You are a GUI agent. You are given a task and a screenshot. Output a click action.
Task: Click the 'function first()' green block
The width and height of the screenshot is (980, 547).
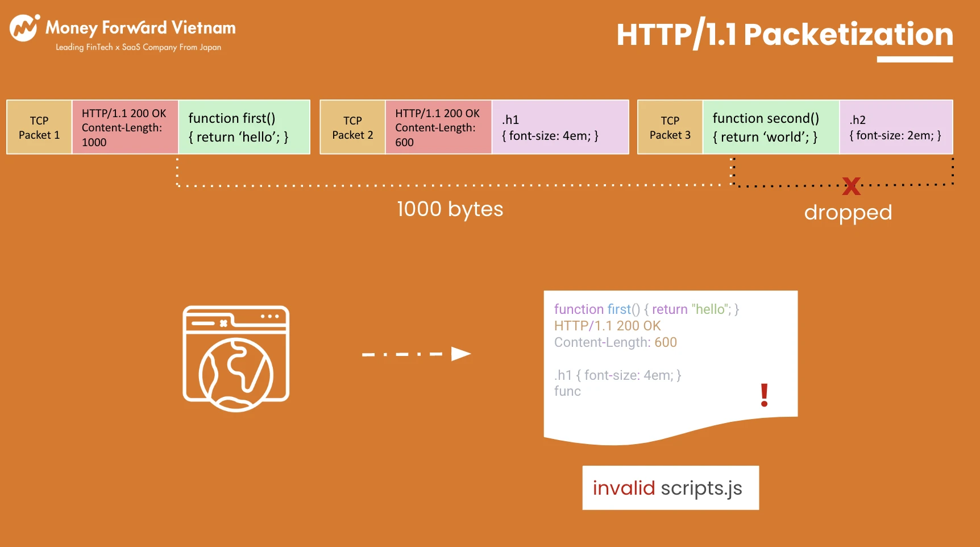[x=244, y=127]
